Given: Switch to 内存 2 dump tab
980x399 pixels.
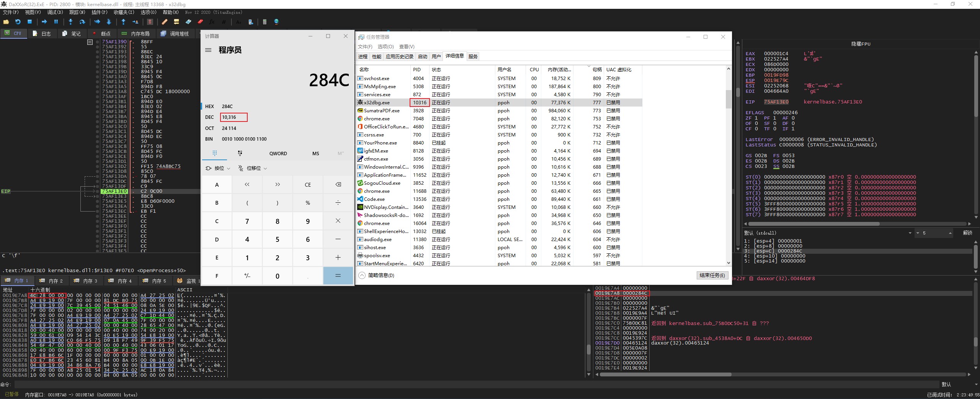Looking at the screenshot, I should [x=52, y=281].
